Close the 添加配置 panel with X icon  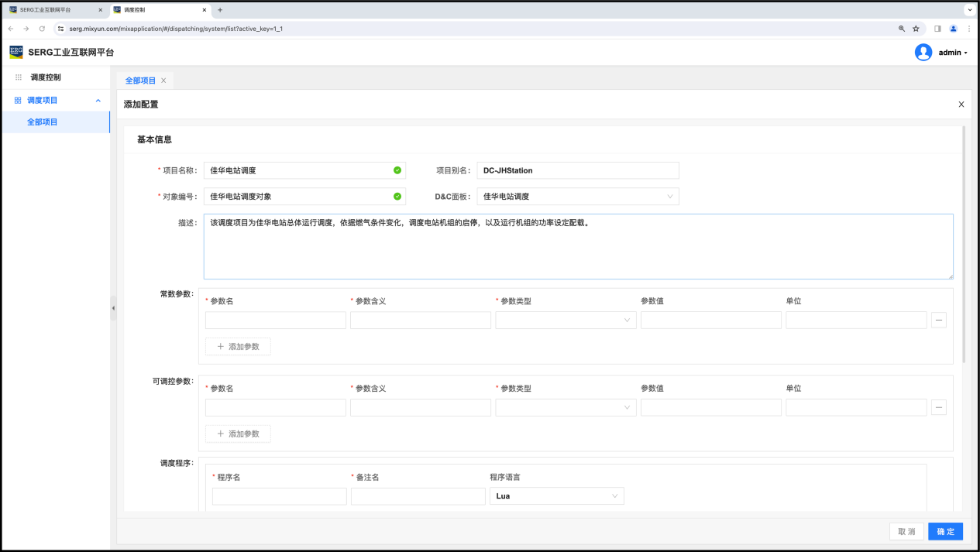(x=961, y=105)
